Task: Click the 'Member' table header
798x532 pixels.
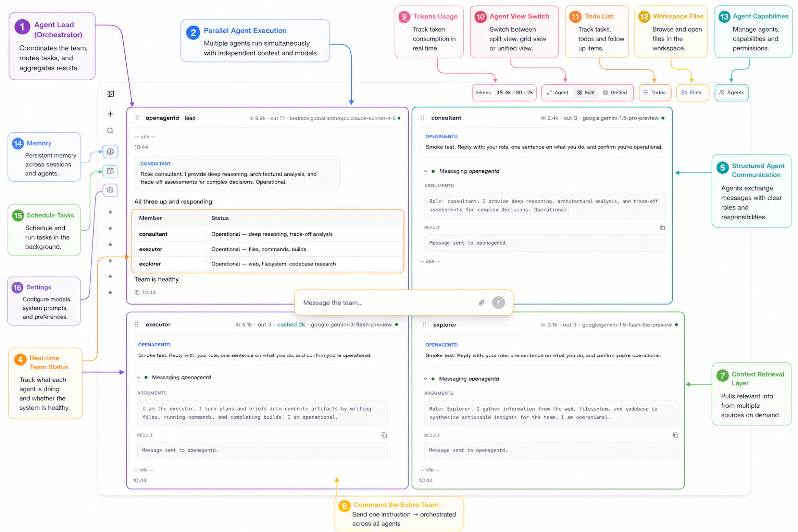Action: pos(151,218)
